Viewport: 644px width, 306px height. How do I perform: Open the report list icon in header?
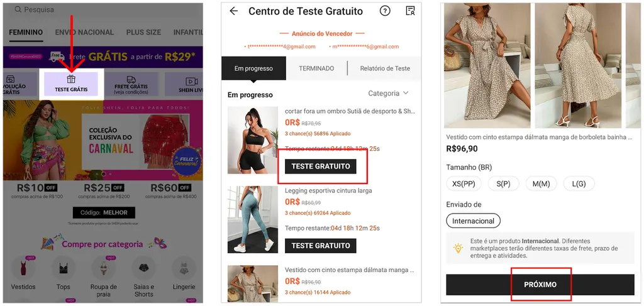[x=410, y=11]
